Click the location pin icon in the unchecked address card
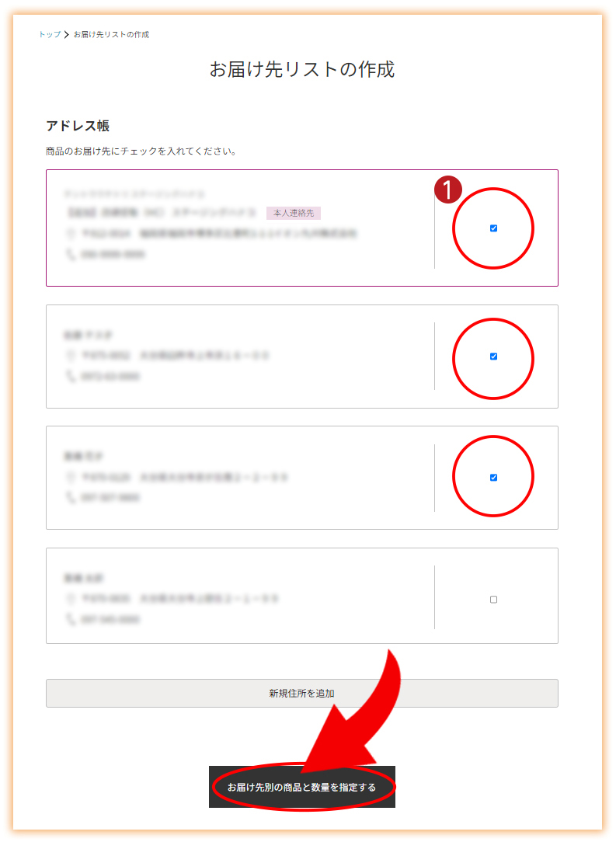 [x=71, y=598]
